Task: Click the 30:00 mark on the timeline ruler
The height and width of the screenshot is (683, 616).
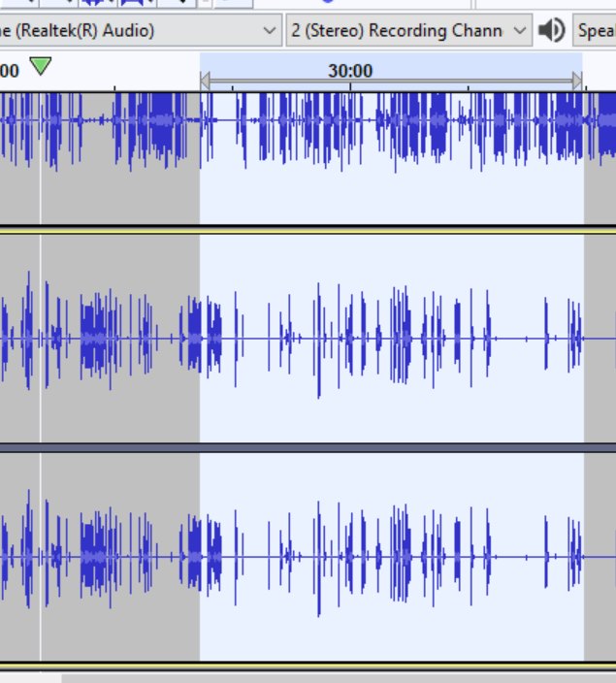Action: coord(350,71)
